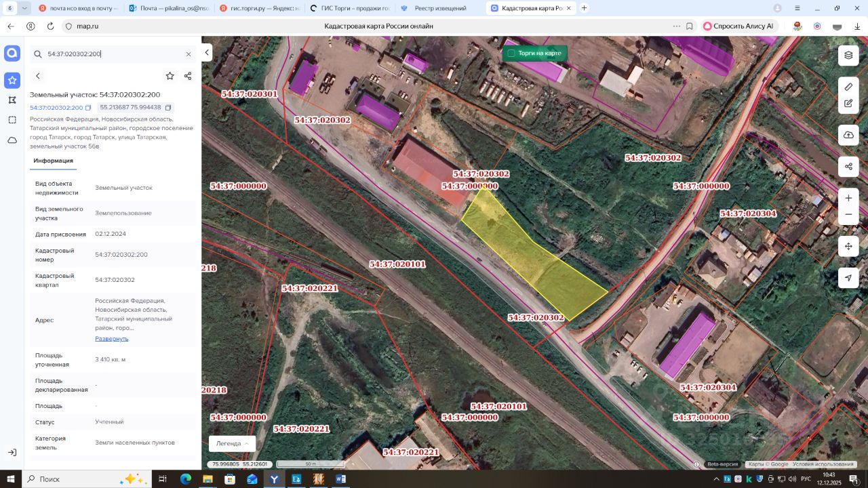The width and height of the screenshot is (868, 488).
Task: Switch to 'Реестр извещений' browser tab
Action: (440, 8)
